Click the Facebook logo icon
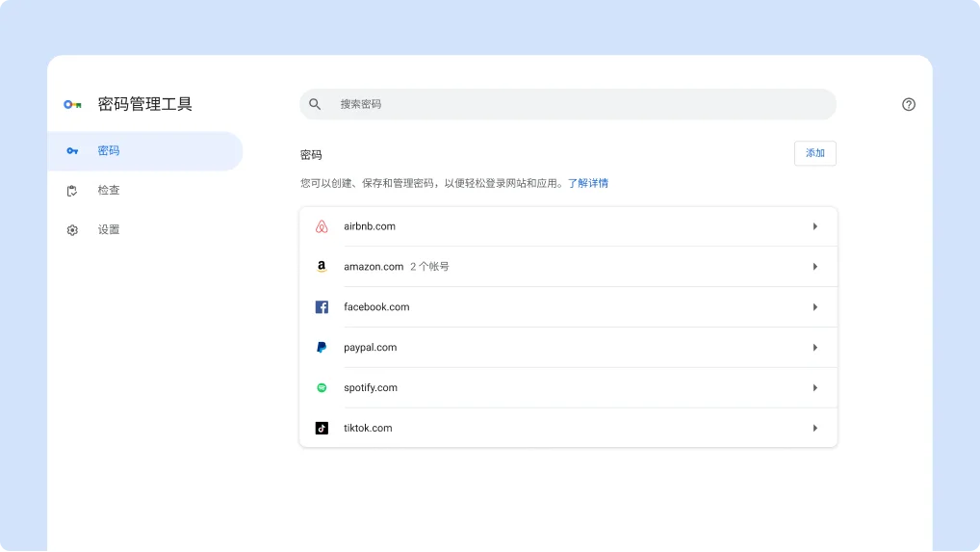980x552 pixels. coord(322,307)
